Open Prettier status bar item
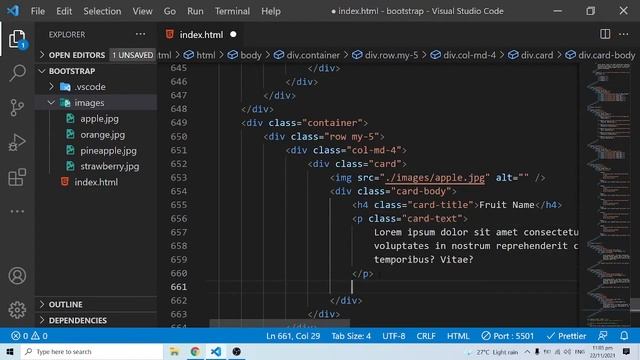The width and height of the screenshot is (640, 360). click(566, 336)
